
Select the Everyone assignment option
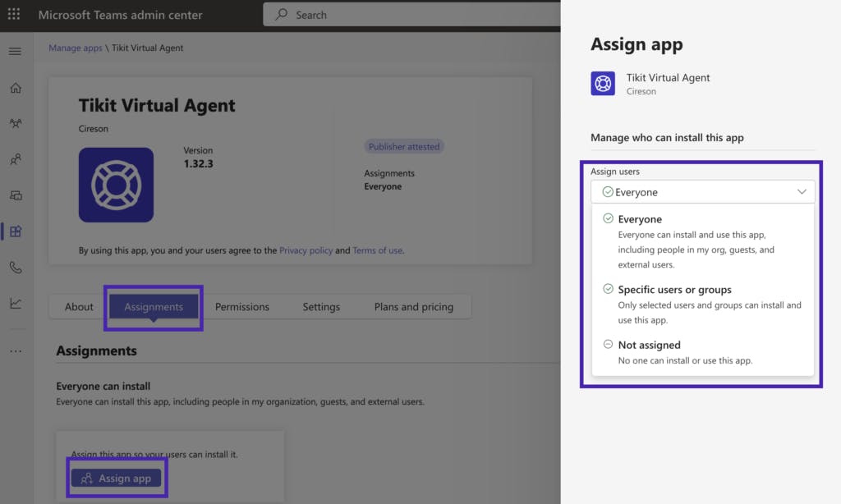click(x=640, y=220)
